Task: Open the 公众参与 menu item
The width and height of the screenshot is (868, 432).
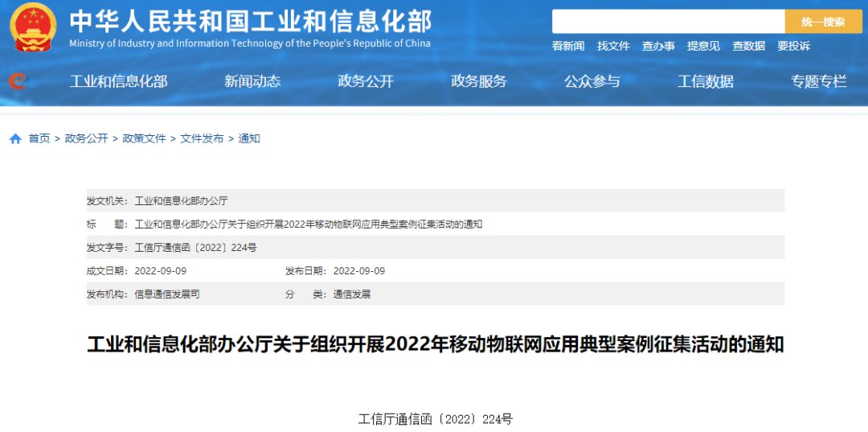Action: (x=592, y=81)
